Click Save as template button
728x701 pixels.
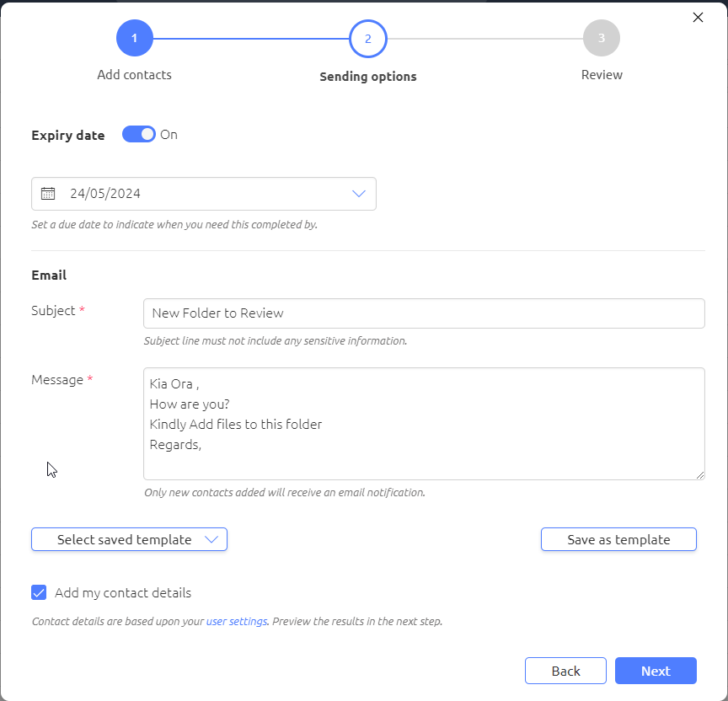[618, 539]
